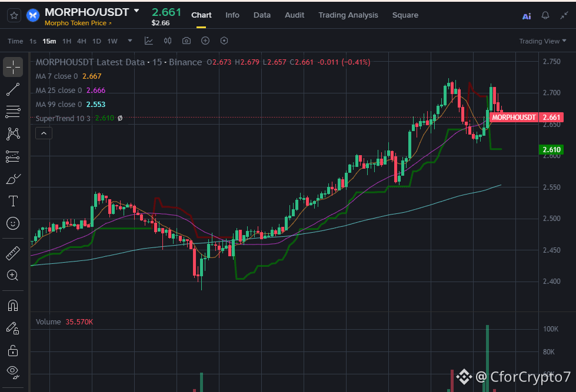Screen dimensions: 576x392
Task: Select the brush drawing tool
Action: [13, 179]
